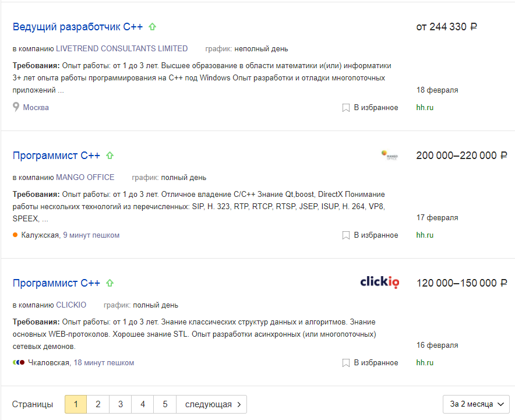The height and width of the screenshot is (420, 515).
Task: Open MANGO OFFICE 'Программист C++' vacancy title
Action: click(x=56, y=156)
